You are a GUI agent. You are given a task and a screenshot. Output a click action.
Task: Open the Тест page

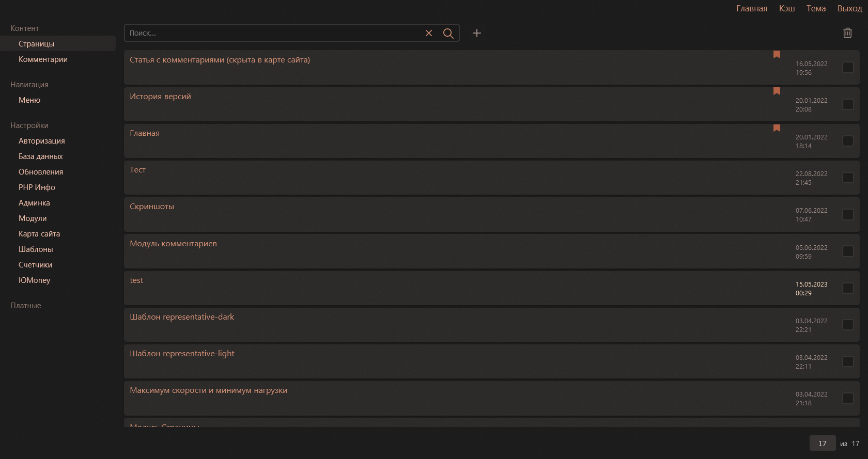click(137, 170)
